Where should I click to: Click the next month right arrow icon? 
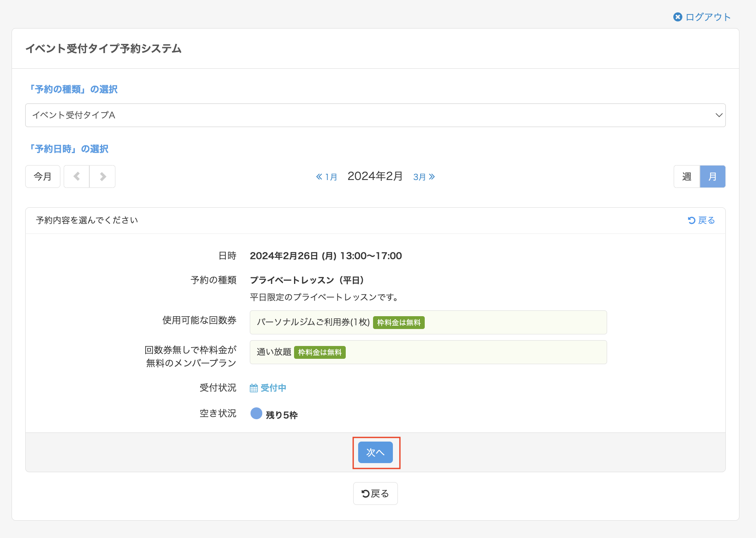click(x=103, y=177)
